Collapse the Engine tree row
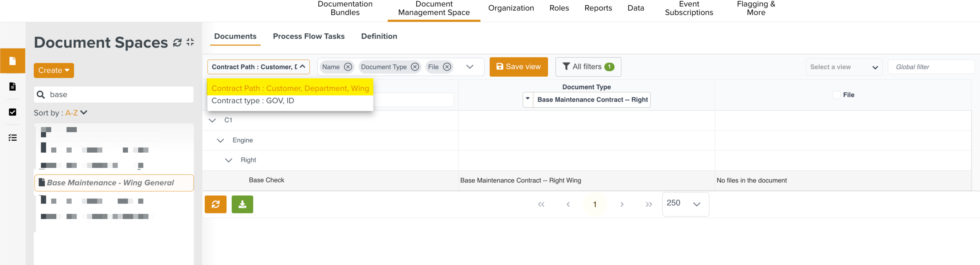Viewport: 980px width, 265px height. 221,141
